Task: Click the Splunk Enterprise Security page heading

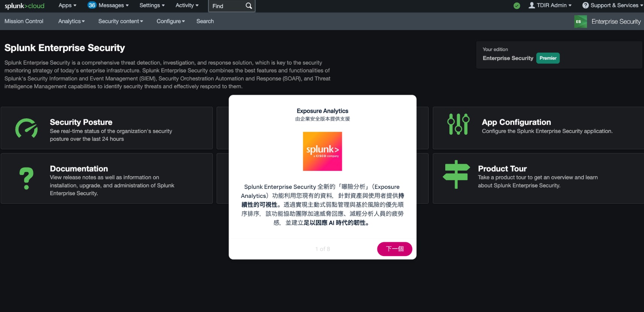Action: click(x=65, y=48)
